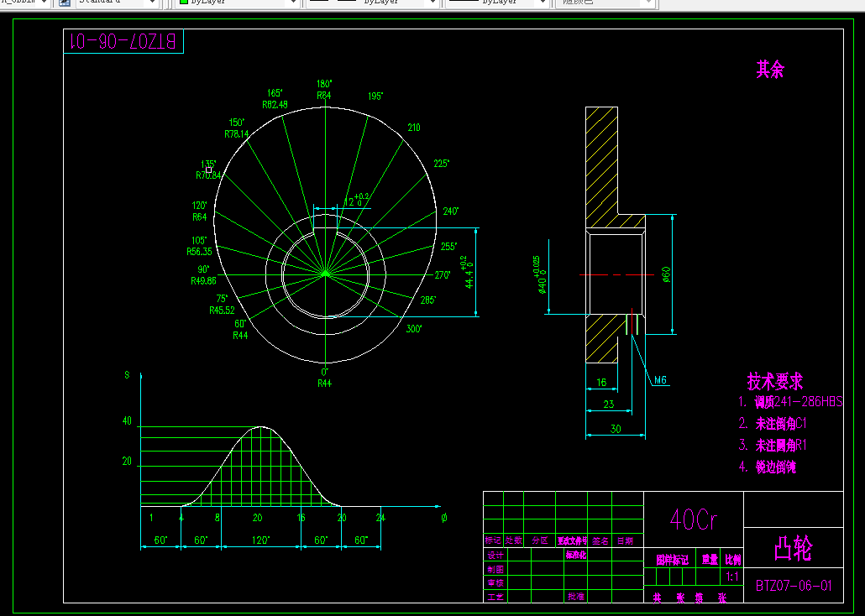Click the ø40 bore dimension text

coord(540,274)
